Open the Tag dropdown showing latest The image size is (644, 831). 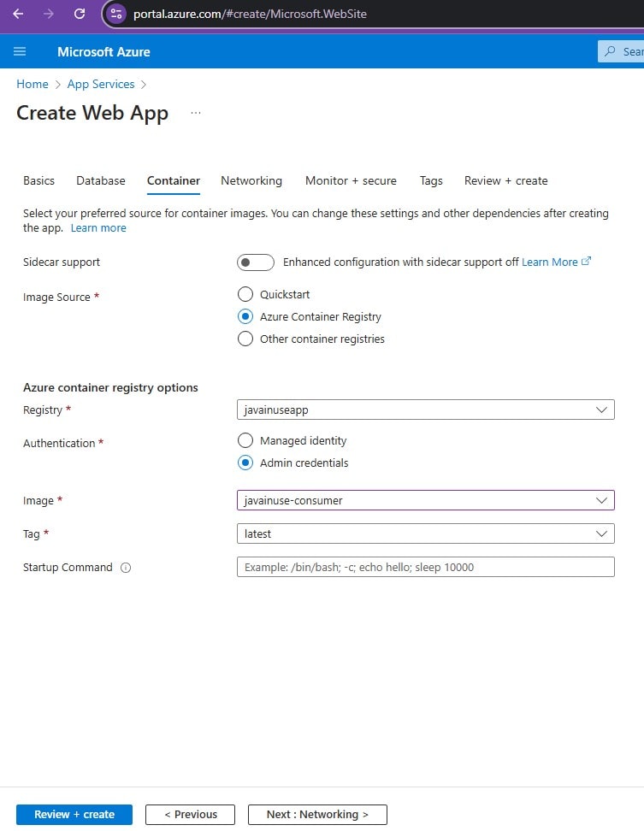coord(426,533)
